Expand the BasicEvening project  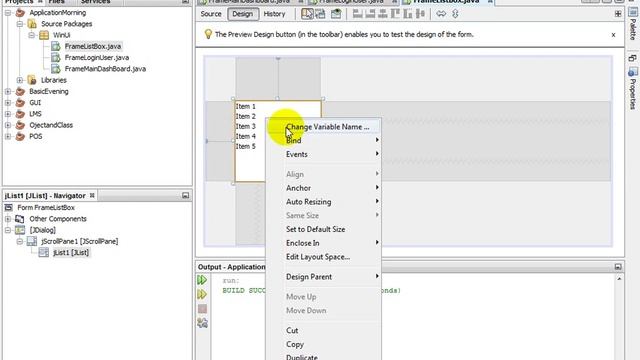point(8,91)
